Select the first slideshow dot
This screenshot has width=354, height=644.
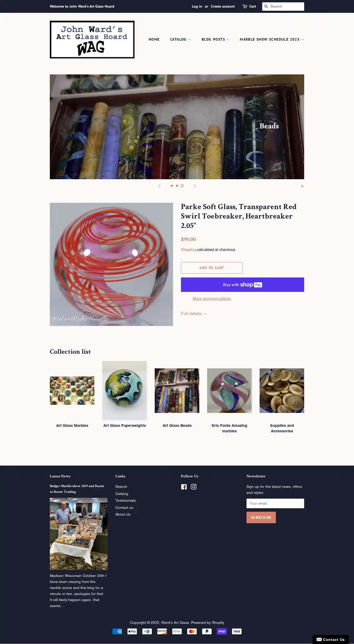(x=172, y=186)
